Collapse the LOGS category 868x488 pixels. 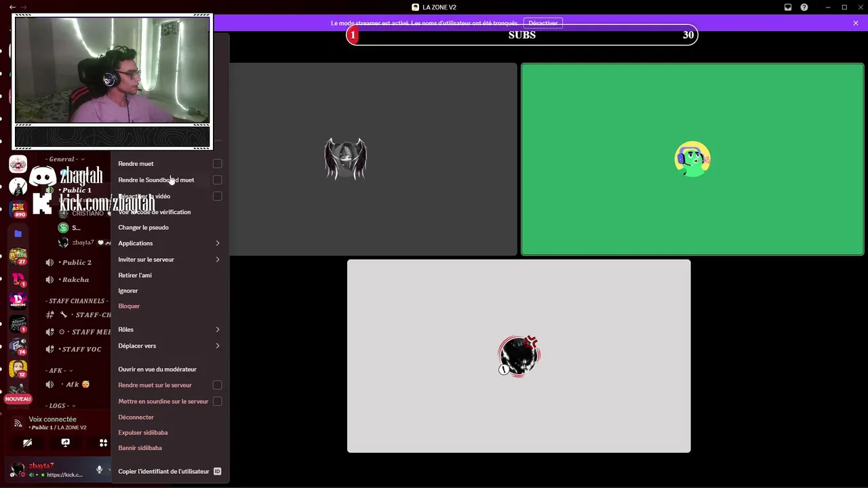61,406
